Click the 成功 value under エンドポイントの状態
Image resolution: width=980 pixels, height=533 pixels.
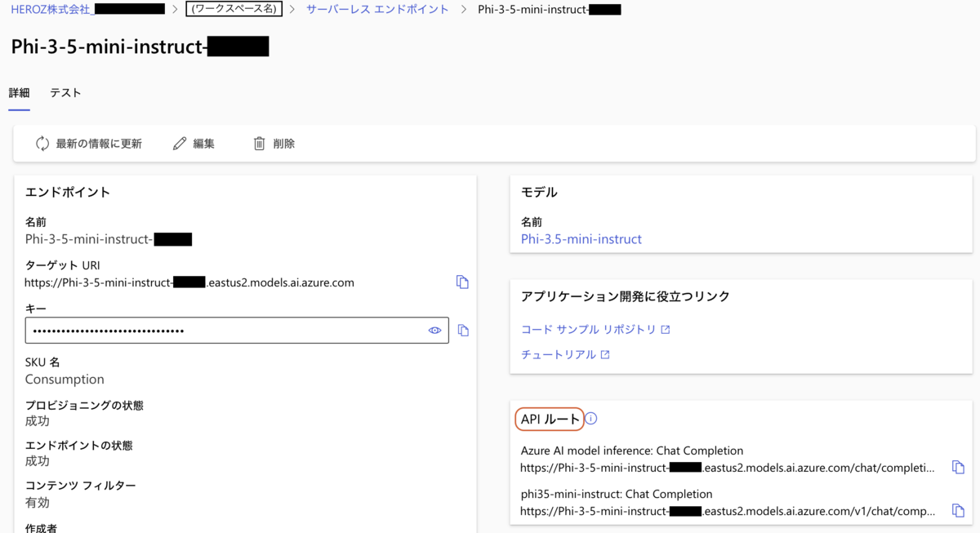(38, 461)
